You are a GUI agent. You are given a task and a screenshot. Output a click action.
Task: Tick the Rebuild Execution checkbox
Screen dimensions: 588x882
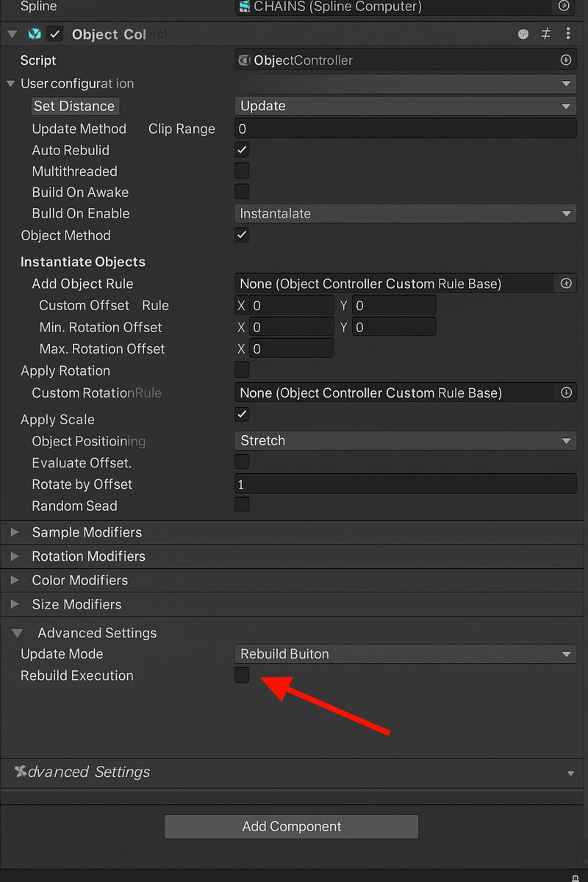tap(242, 675)
